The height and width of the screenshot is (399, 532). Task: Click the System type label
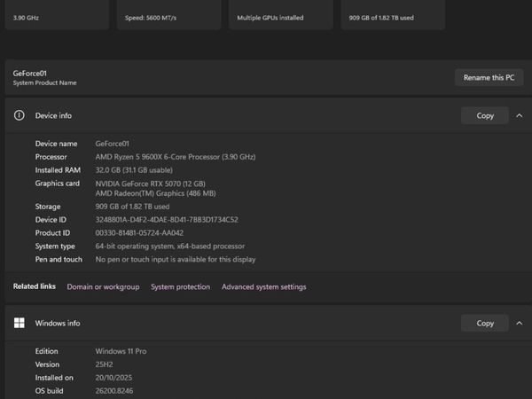tap(55, 246)
